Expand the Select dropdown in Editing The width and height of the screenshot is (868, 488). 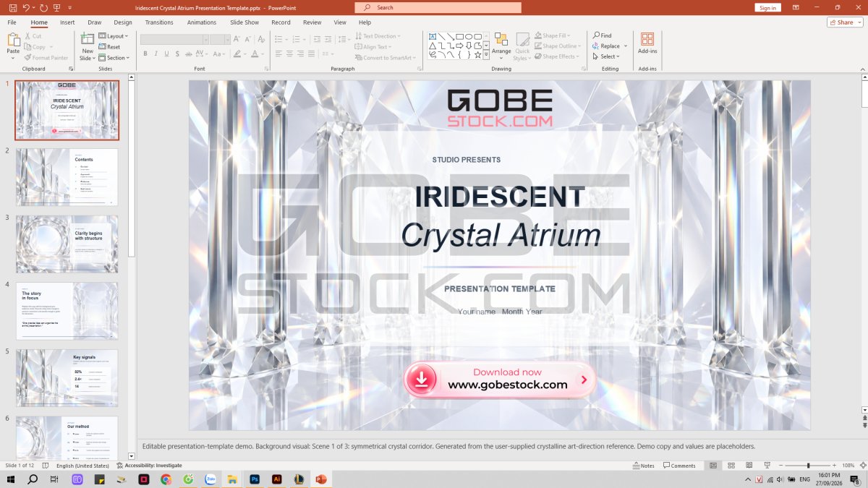(x=605, y=56)
